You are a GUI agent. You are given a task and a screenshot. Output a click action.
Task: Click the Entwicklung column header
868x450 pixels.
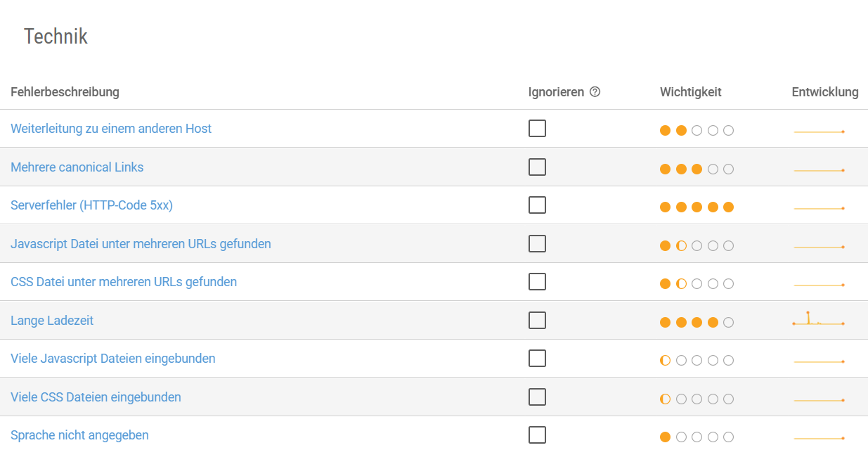coord(825,92)
